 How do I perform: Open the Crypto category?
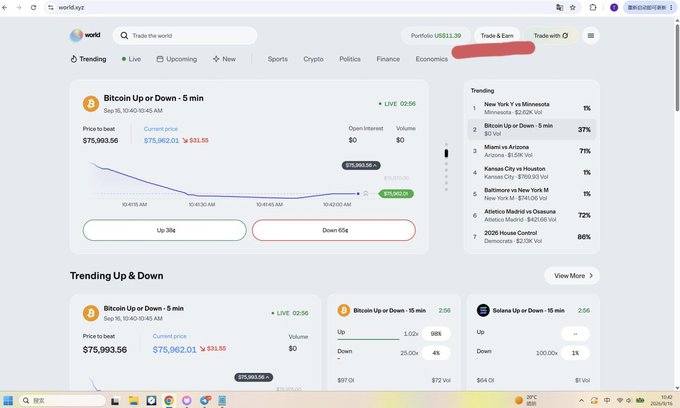pos(314,59)
